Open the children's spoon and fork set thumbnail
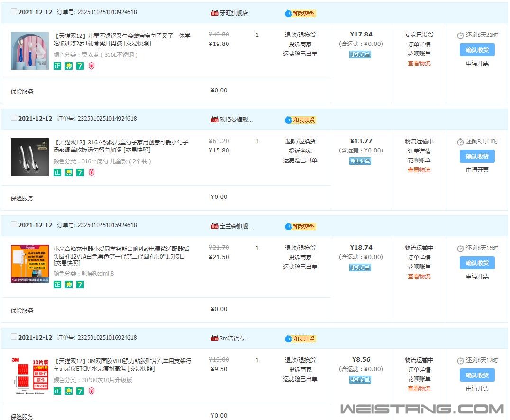 [x=29, y=51]
